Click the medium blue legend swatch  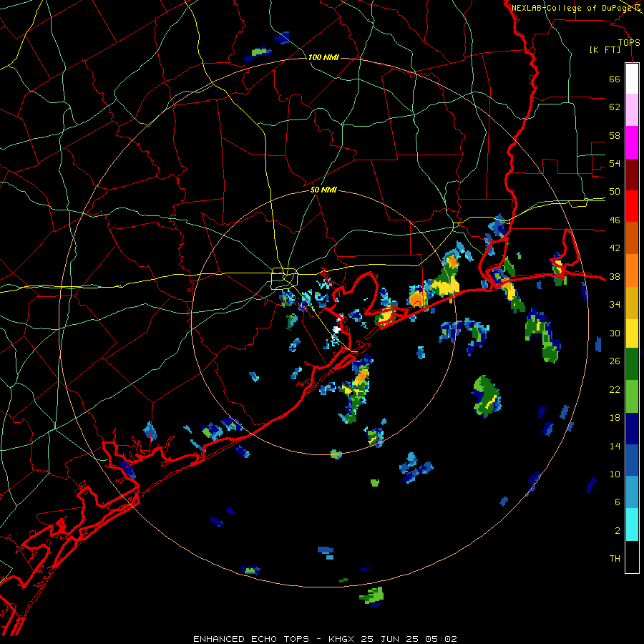point(632,460)
